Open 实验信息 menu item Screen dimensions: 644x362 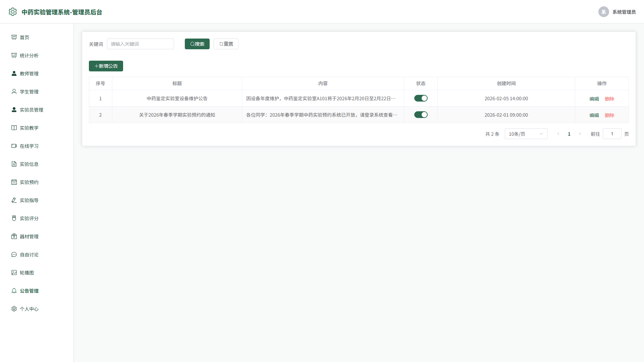point(37,164)
